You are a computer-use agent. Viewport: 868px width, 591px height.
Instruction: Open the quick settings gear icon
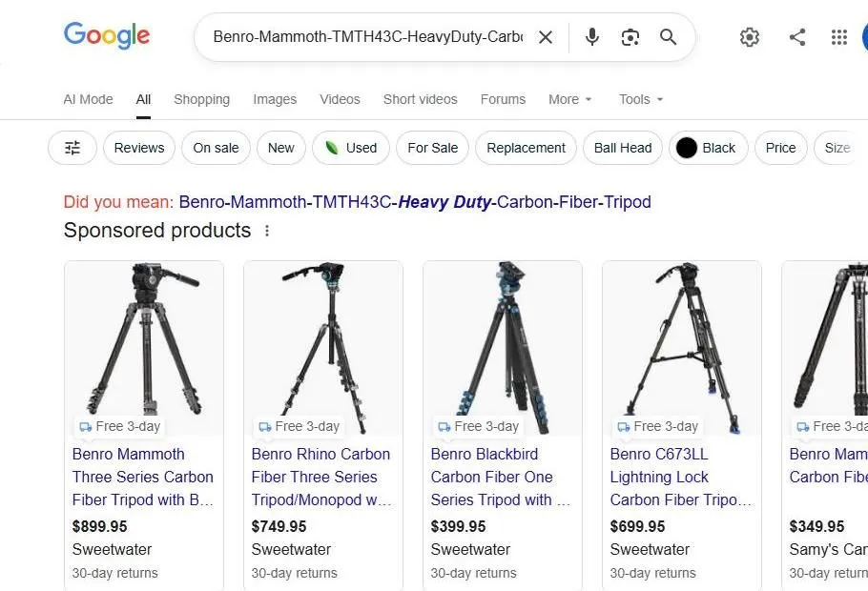(750, 37)
